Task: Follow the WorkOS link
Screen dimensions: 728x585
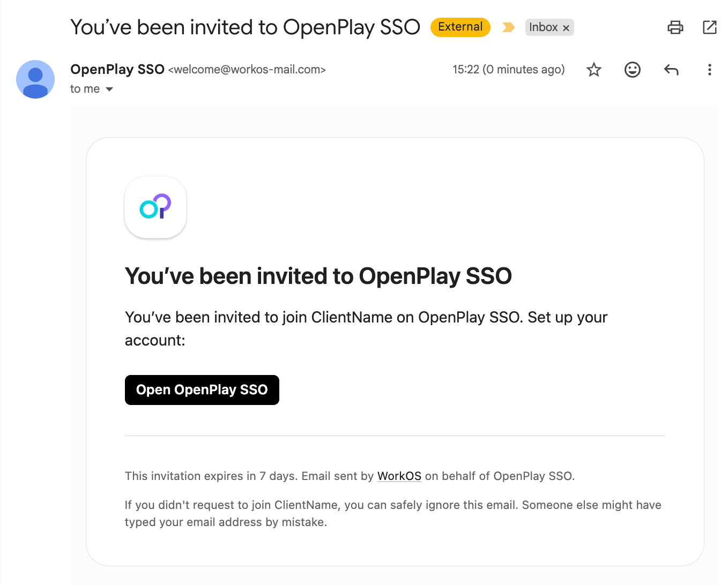Action: (x=399, y=476)
